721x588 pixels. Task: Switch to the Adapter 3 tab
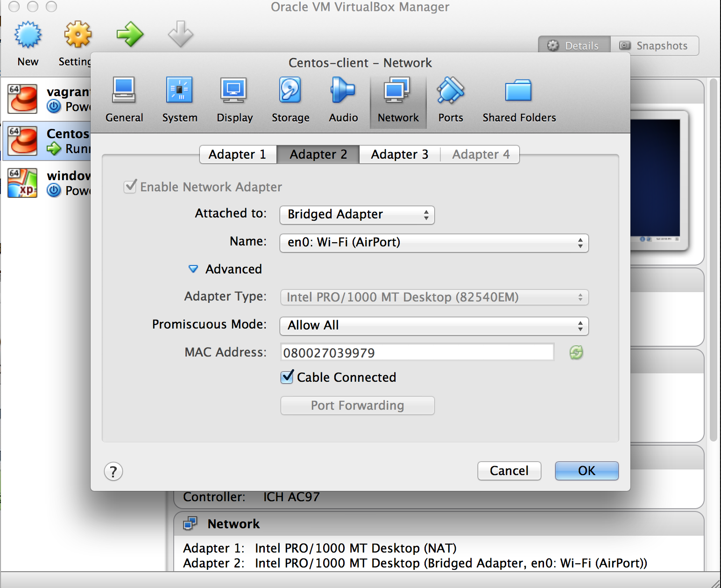coord(399,154)
